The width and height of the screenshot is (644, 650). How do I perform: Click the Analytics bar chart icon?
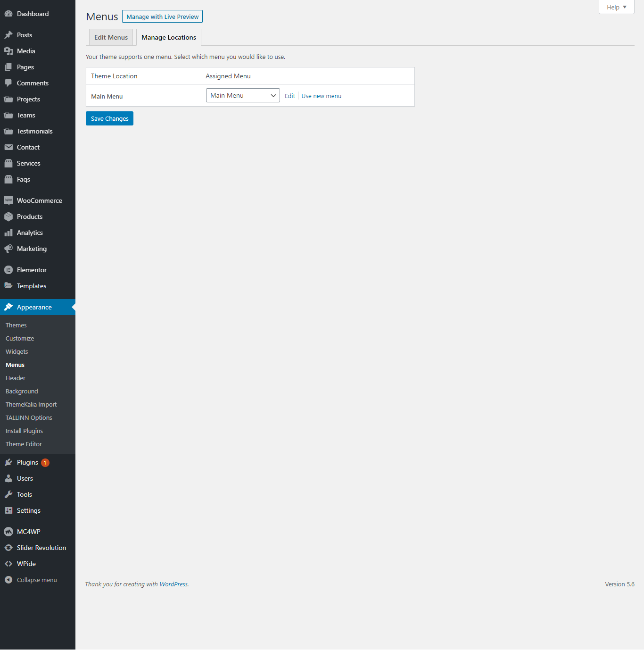(x=8, y=233)
